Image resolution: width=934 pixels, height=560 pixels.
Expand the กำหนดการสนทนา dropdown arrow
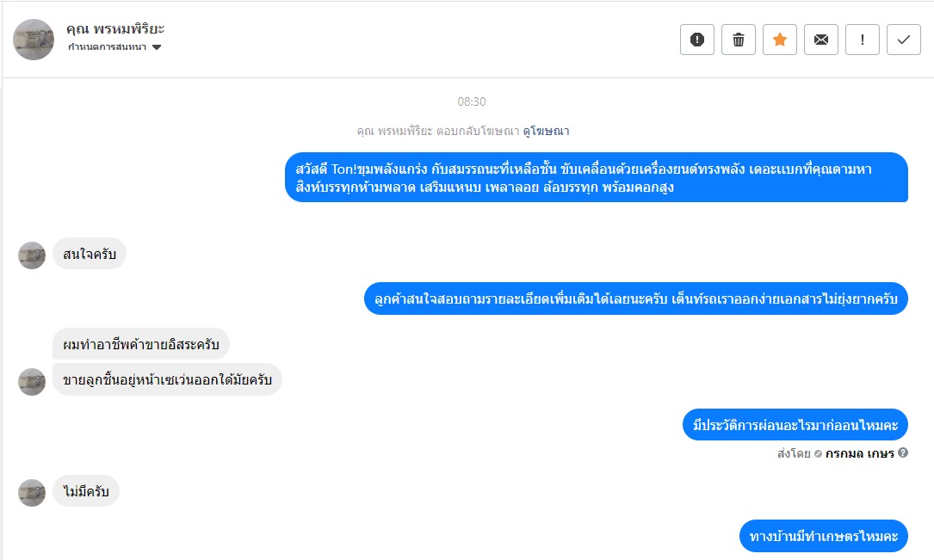click(157, 47)
